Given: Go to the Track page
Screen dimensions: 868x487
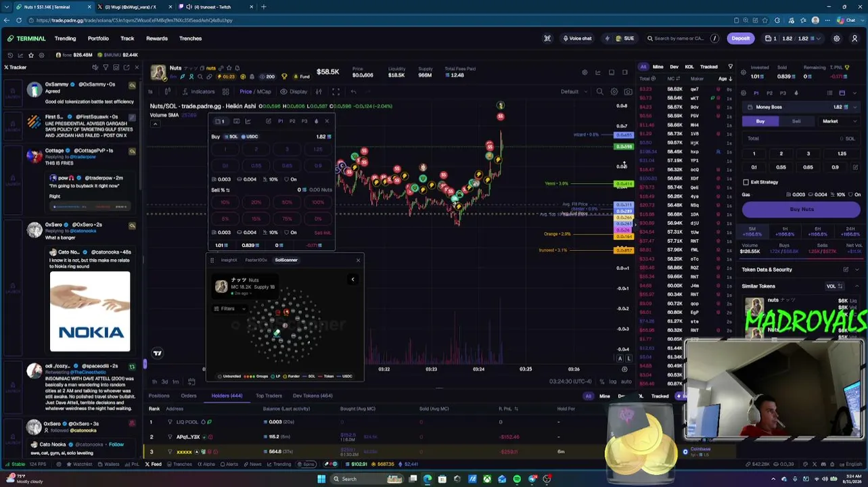Looking at the screenshot, I should point(127,39).
